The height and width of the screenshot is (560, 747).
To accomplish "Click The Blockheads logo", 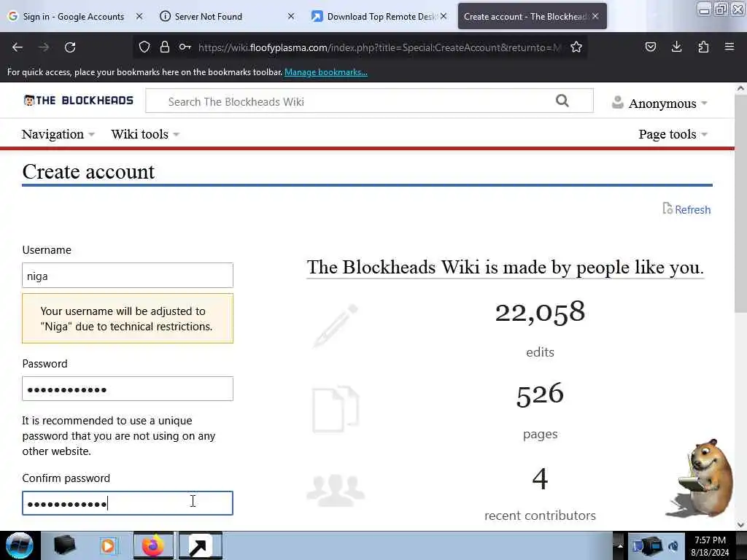I will pos(79,101).
